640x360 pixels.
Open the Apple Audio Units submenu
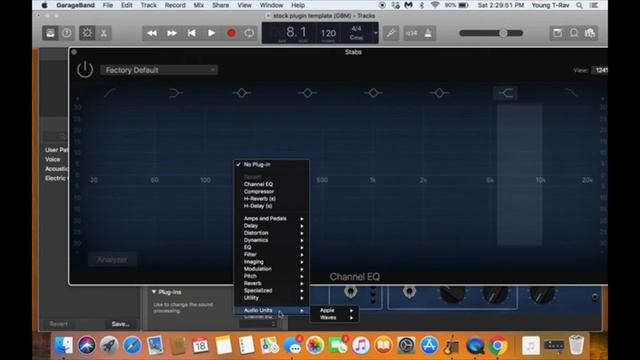pos(335,310)
